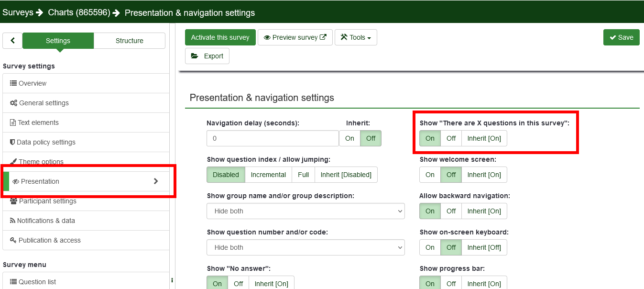The height and width of the screenshot is (289, 644).
Task: Click Activate this survey button
Action: tap(220, 37)
